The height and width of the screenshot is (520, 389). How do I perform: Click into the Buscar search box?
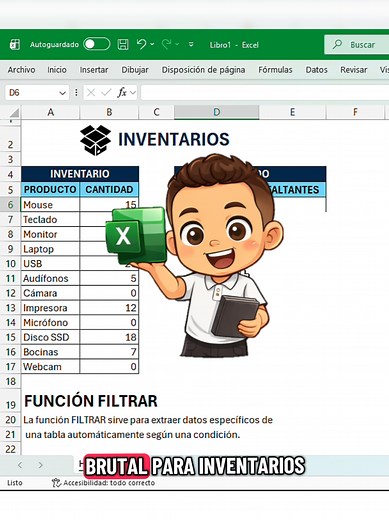click(357, 44)
